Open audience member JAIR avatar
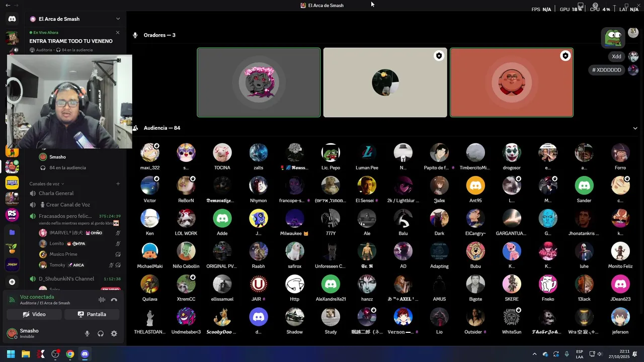Screen dimensions: 644x362 259,284
